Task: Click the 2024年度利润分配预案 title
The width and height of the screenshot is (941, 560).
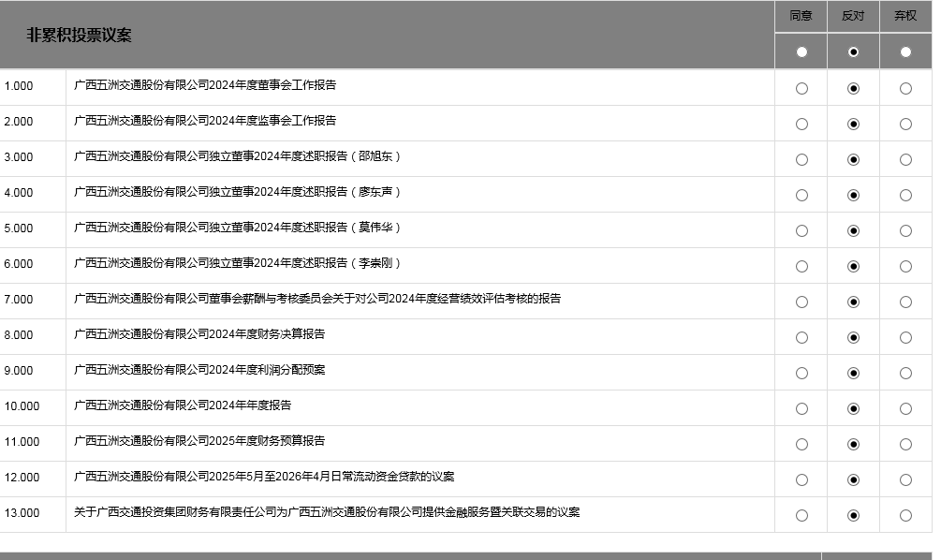Action: click(x=199, y=370)
